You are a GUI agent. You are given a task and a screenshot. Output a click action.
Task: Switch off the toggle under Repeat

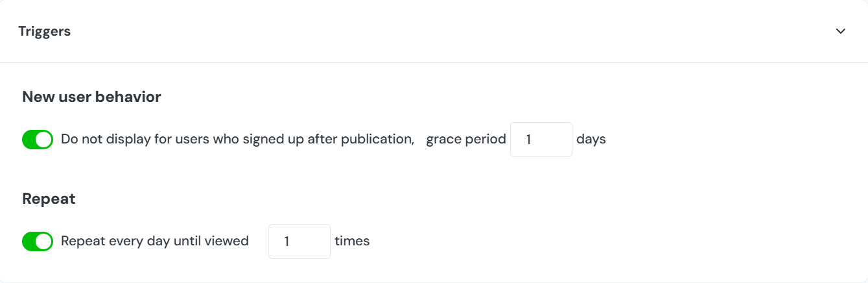[x=38, y=241]
